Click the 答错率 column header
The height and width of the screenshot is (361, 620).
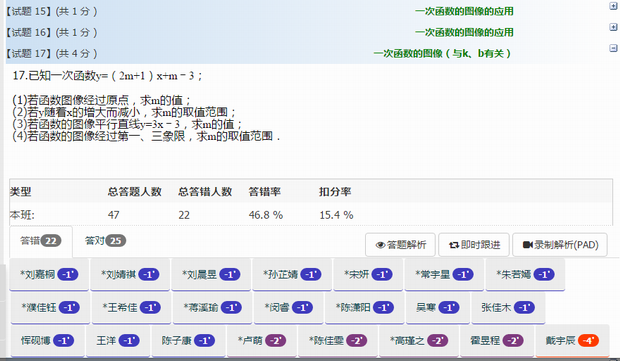pyautogui.click(x=265, y=192)
